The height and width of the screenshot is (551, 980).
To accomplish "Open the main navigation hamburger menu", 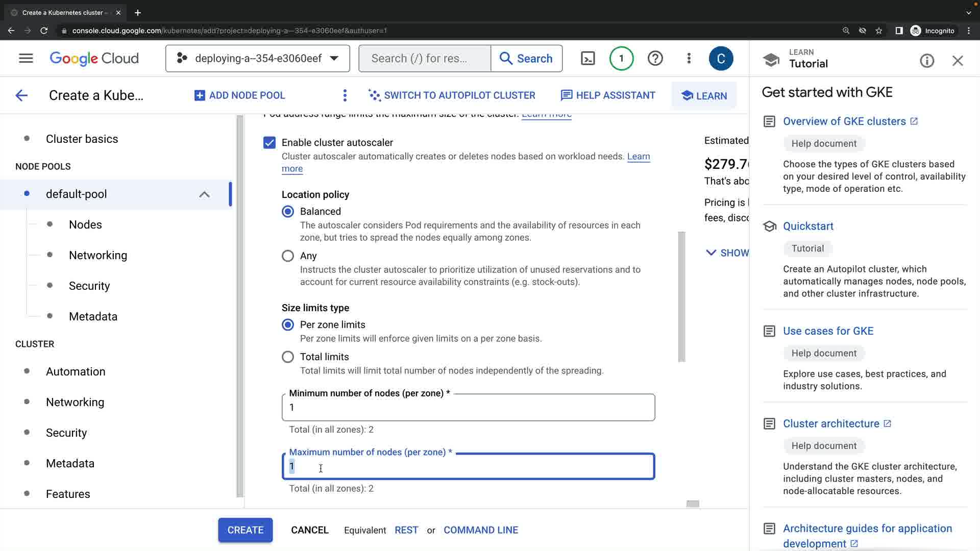I will pyautogui.click(x=26, y=58).
